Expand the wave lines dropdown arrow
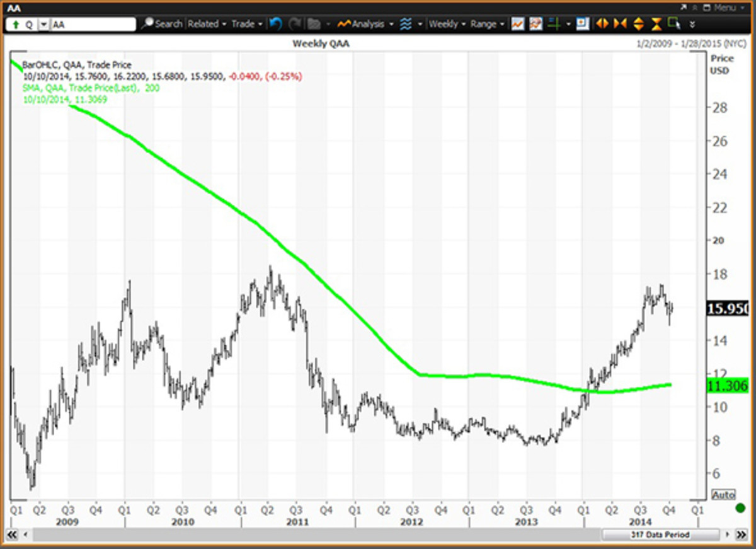This screenshot has height=549, width=756. (420, 25)
